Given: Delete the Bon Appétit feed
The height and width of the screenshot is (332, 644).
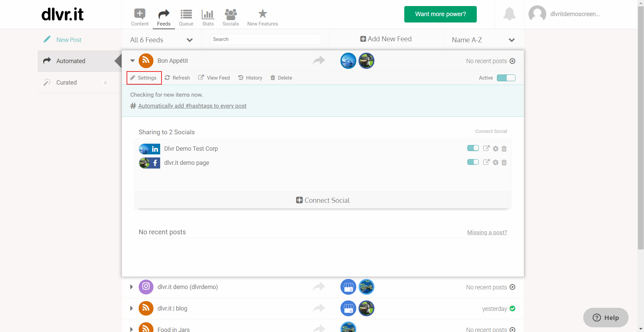Looking at the screenshot, I should pos(281,78).
